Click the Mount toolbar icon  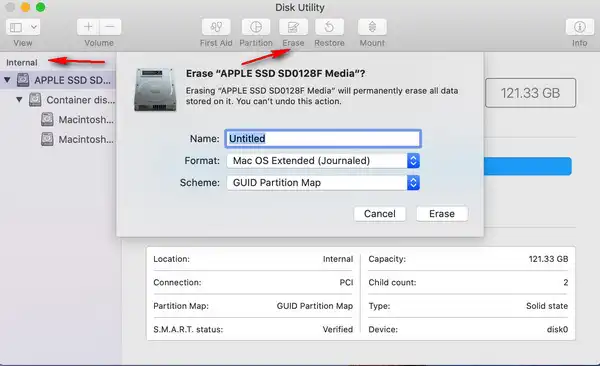pos(372,27)
